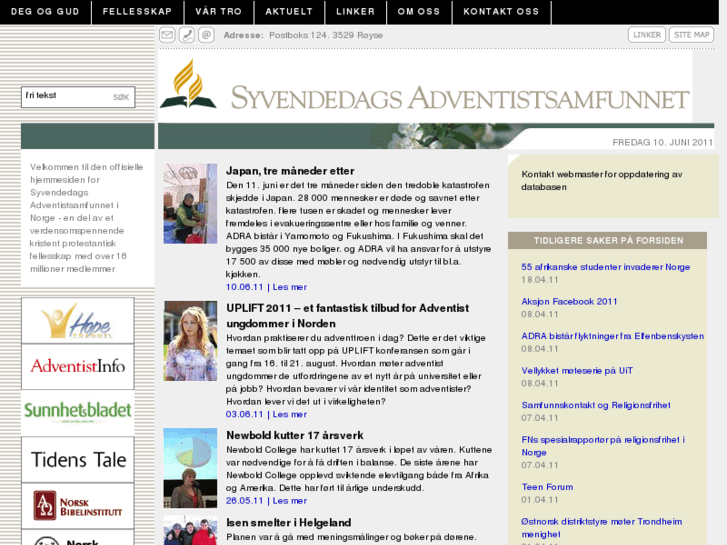Screen dimensions: 727x545
Task: Click the address Postboks 124, 3529 Røyse
Action: pyautogui.click(x=326, y=35)
